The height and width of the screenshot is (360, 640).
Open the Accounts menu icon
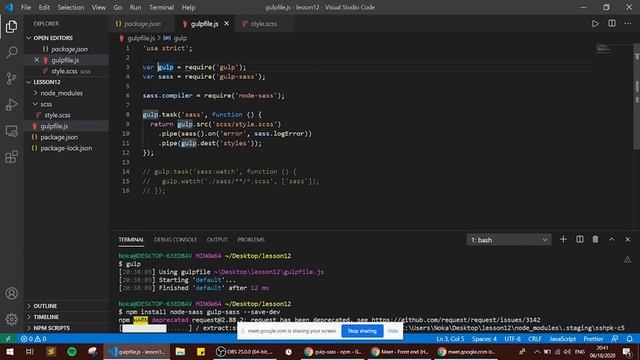tap(11, 293)
